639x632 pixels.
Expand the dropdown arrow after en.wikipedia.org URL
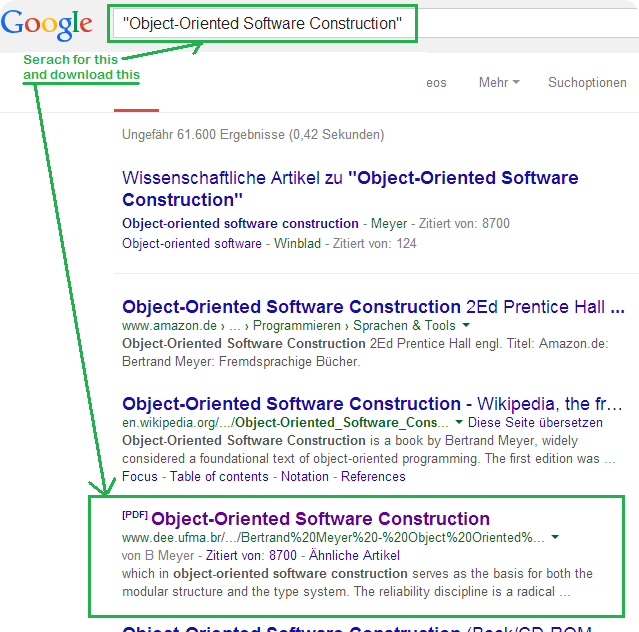pos(459,422)
